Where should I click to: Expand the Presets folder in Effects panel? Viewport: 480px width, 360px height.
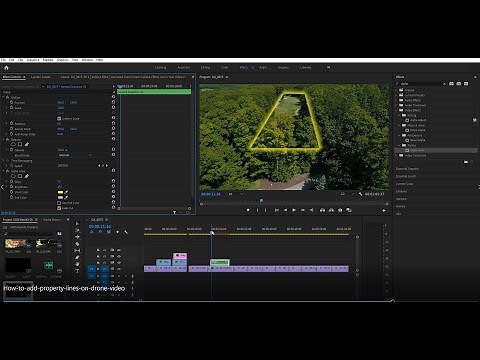[x=397, y=90]
